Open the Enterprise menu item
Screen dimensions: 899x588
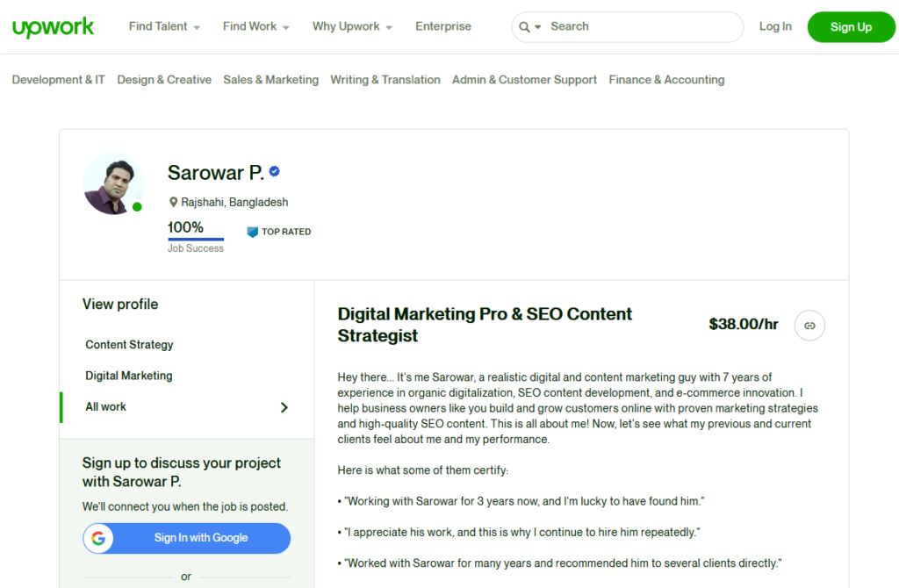[x=443, y=26]
